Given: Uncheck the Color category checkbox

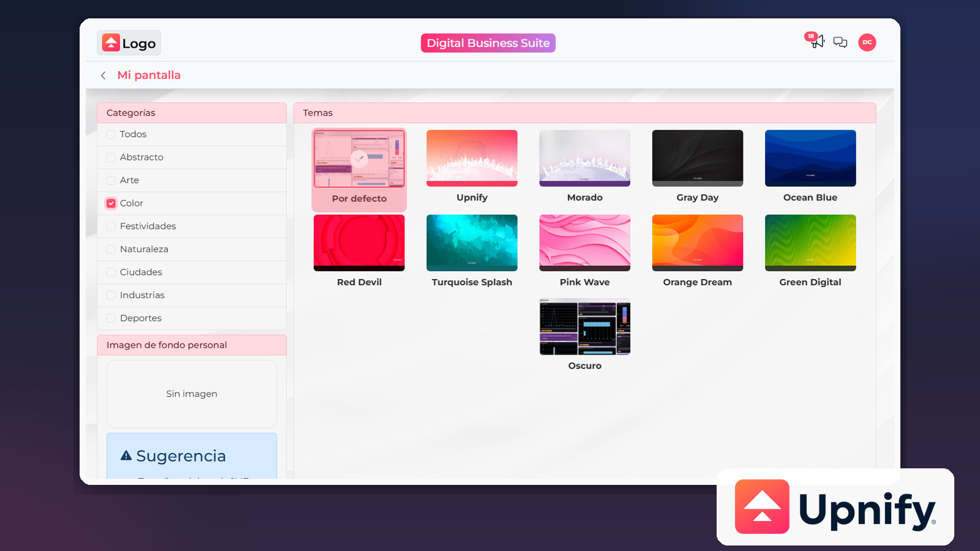Looking at the screenshot, I should (111, 203).
